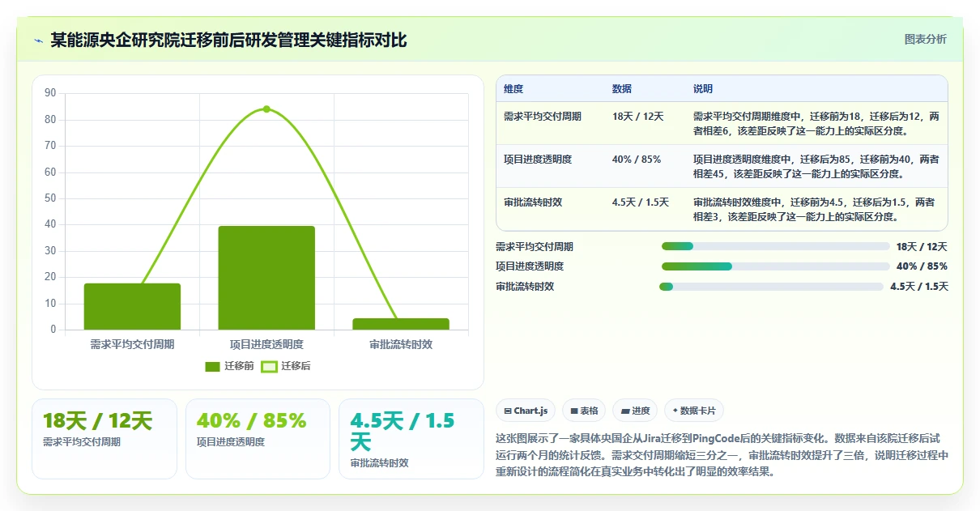980x511 pixels.
Task: Open the 4.5天 / 1.5天 data card
Action: pyautogui.click(x=411, y=439)
